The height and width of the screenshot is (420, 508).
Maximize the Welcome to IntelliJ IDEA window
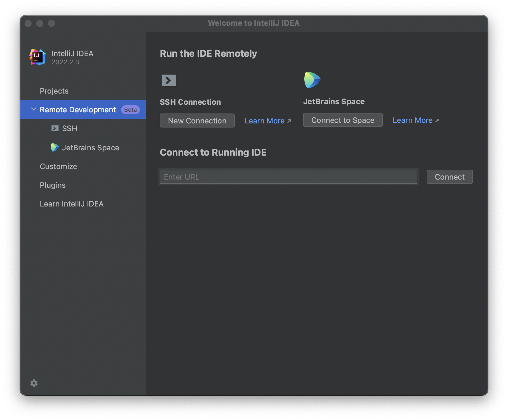[x=52, y=23]
